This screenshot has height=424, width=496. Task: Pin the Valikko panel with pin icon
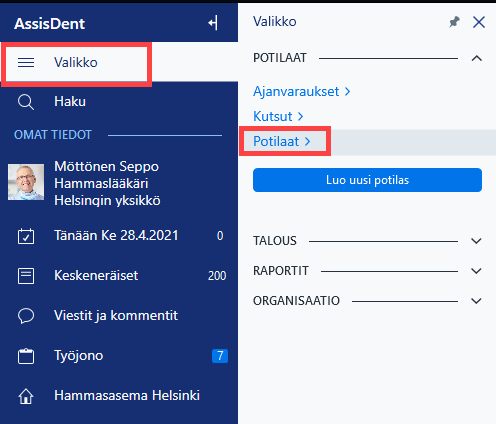454,22
